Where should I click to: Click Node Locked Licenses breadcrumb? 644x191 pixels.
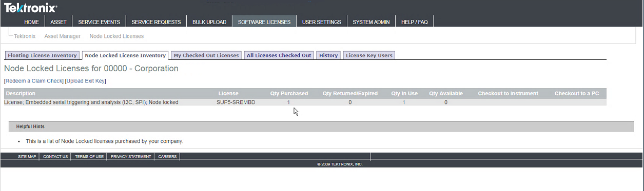point(116,36)
